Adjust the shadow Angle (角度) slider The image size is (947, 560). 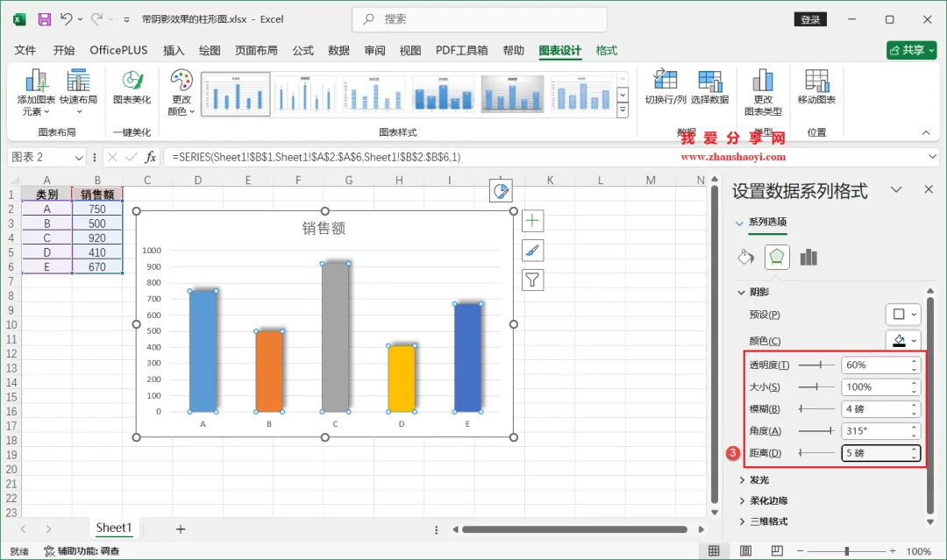click(816, 431)
